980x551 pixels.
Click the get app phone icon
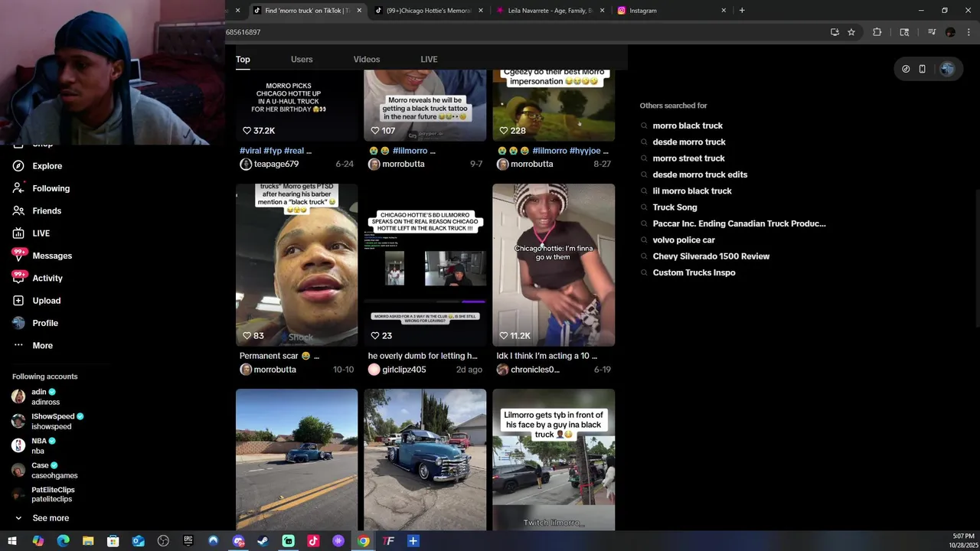[x=922, y=69]
